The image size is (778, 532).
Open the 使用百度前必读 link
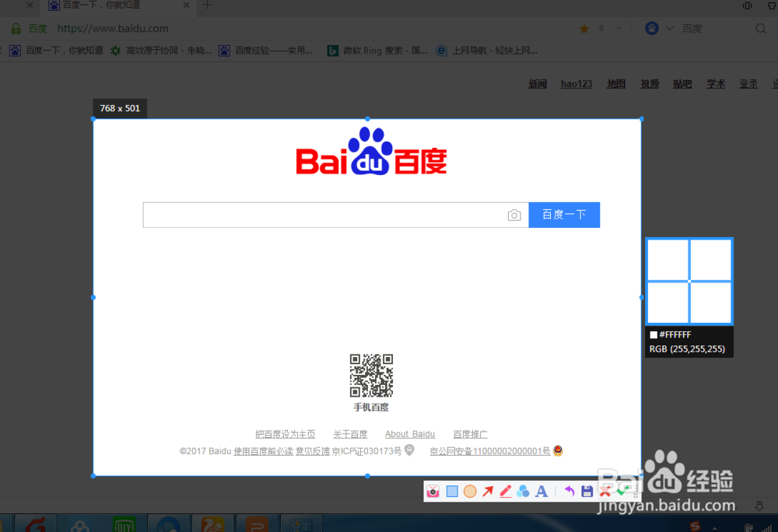[264, 451]
